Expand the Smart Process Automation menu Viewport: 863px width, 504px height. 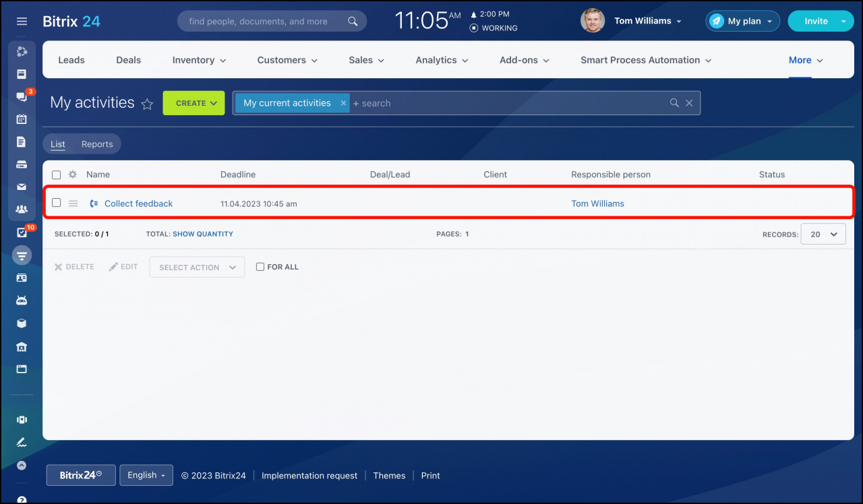click(x=646, y=60)
